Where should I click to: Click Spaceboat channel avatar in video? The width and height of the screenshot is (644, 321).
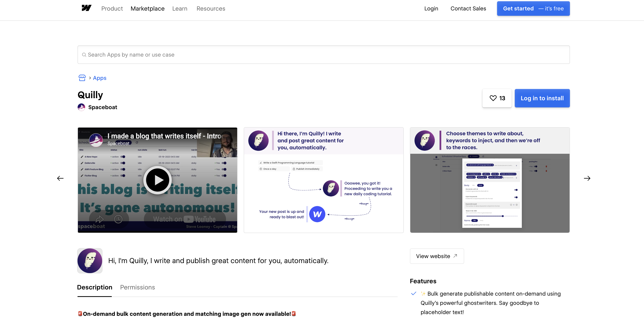point(96,140)
